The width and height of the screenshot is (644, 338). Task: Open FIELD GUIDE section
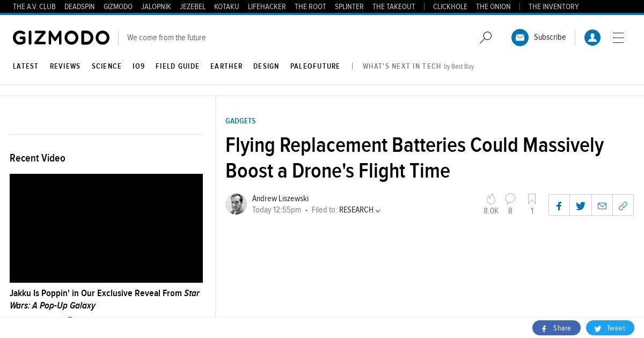[x=178, y=67]
